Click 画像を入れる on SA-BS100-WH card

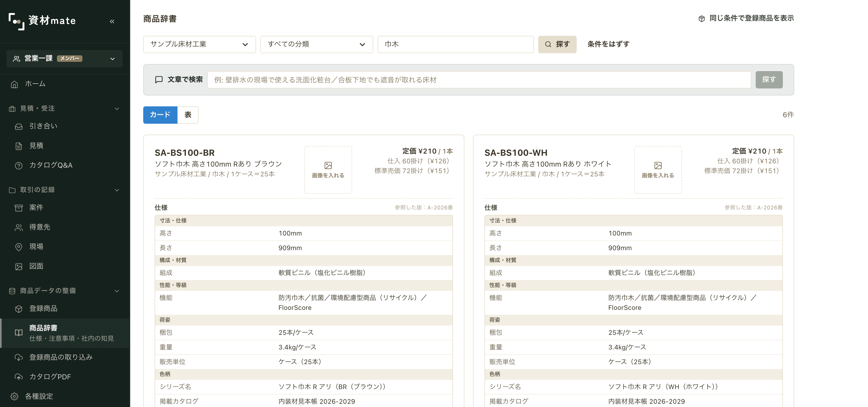coord(658,170)
